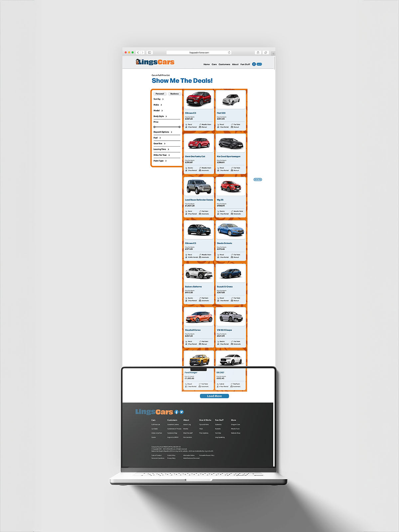Go back with the browser back arrow
This screenshot has width=399, height=532.
coord(138,53)
